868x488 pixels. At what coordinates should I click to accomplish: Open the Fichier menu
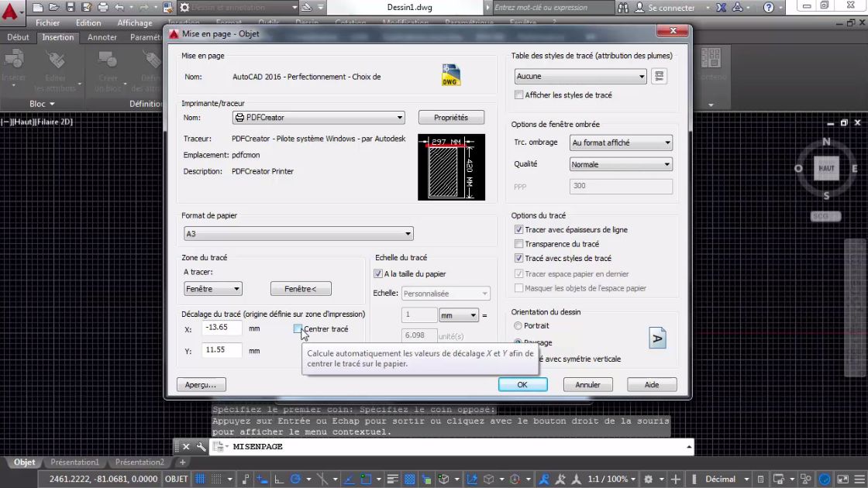pyautogui.click(x=47, y=22)
